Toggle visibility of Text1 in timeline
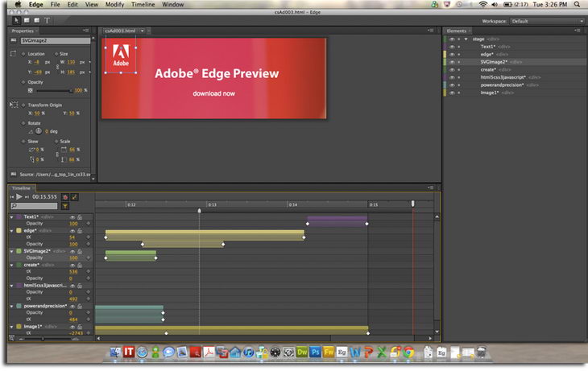 tap(72, 217)
